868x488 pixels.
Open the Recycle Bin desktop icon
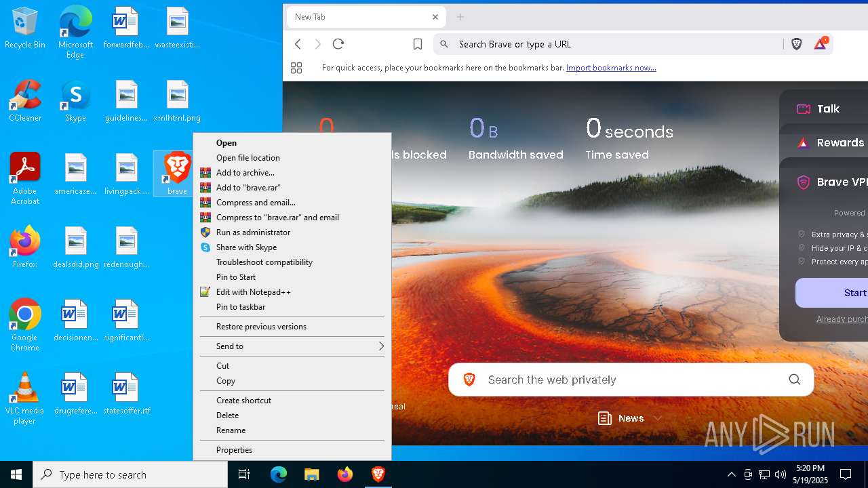25,28
